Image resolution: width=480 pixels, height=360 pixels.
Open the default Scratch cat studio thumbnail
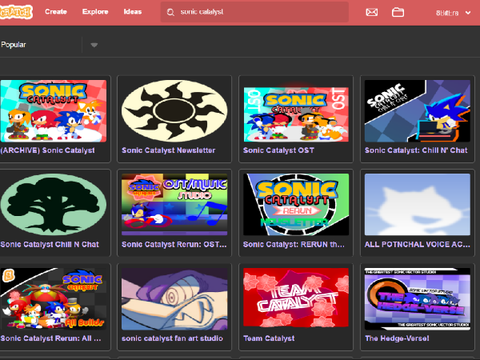[417, 205]
